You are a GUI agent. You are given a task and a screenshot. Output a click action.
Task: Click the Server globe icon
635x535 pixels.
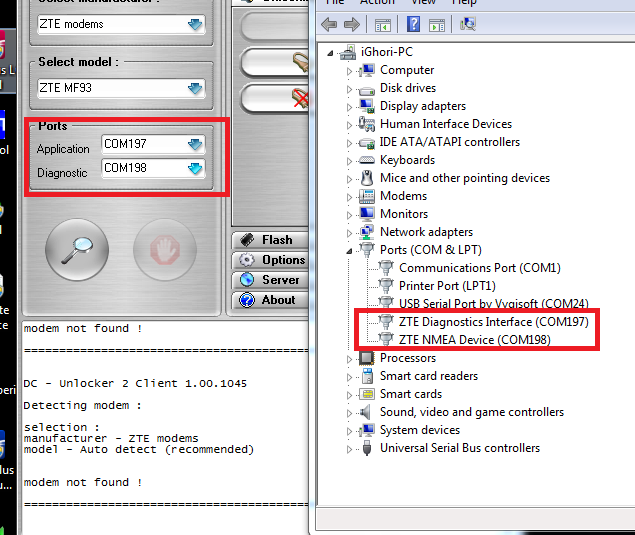(247, 280)
